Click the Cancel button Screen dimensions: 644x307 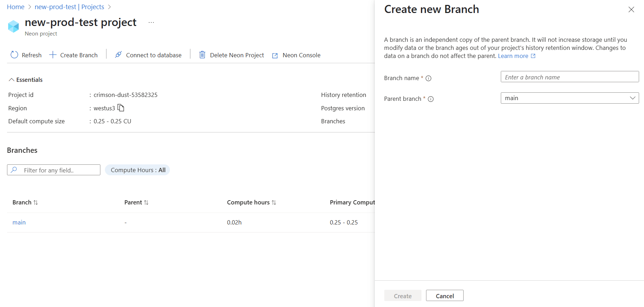(444, 296)
